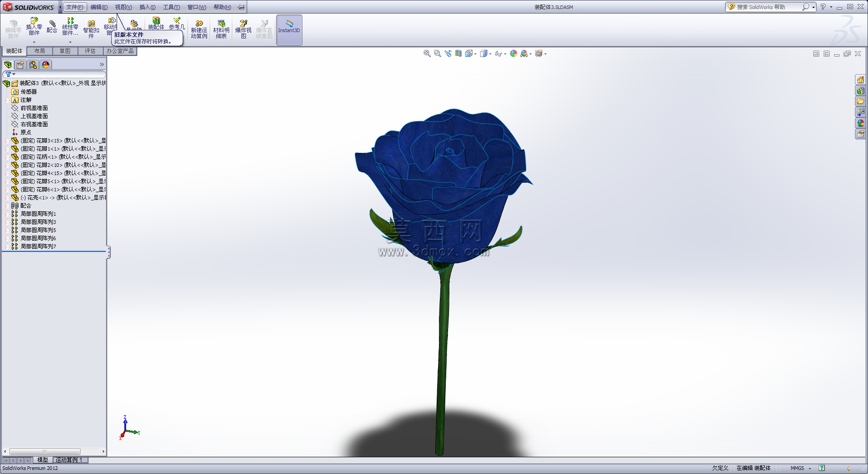This screenshot has height=474, width=868.
Task: Click the Edit Appearance color ball icon
Action: (x=514, y=53)
